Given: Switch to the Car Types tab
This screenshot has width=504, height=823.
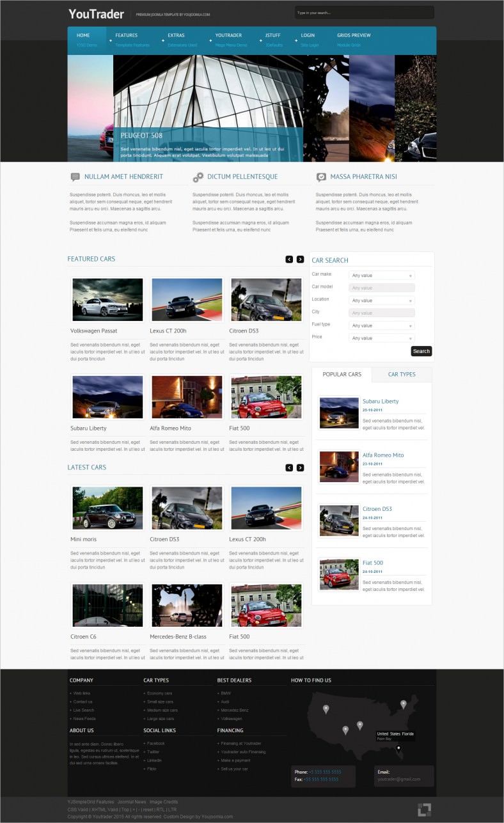Looking at the screenshot, I should 402,375.
